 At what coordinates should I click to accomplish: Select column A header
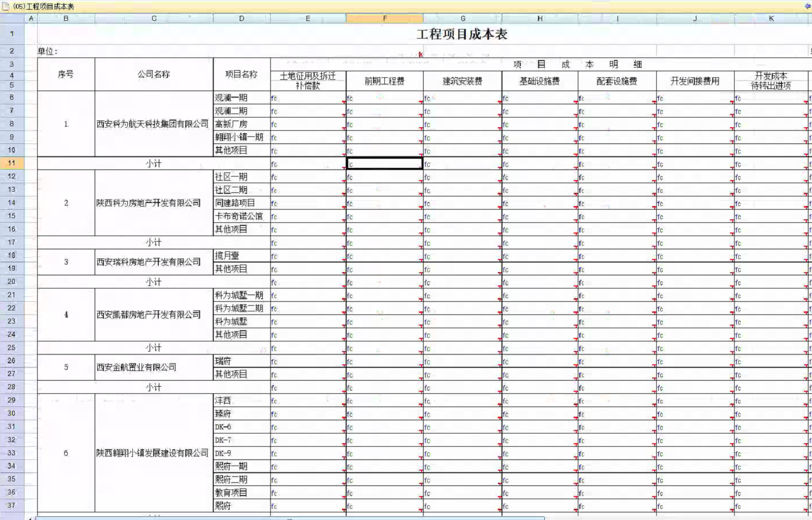tap(31, 18)
